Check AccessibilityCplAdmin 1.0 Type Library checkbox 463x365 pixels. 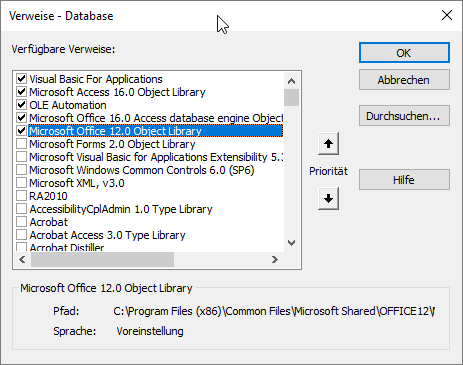click(x=22, y=209)
